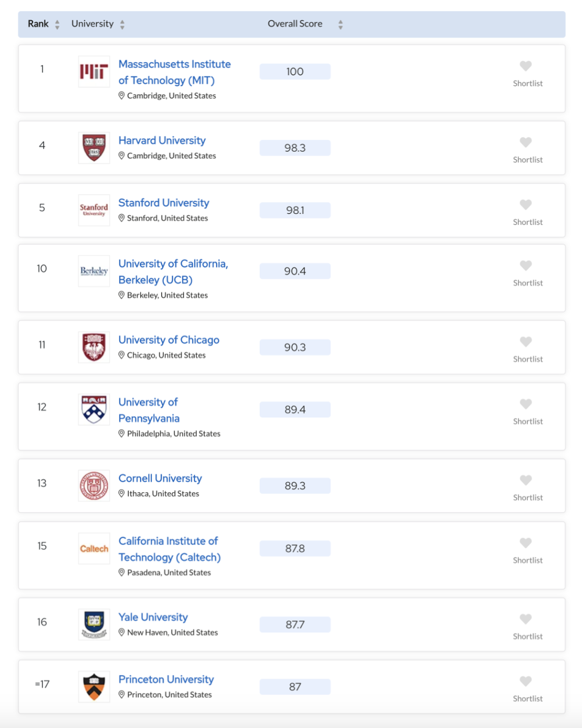Image resolution: width=582 pixels, height=728 pixels.
Task: Click the Yale University shield logo
Action: 94,625
